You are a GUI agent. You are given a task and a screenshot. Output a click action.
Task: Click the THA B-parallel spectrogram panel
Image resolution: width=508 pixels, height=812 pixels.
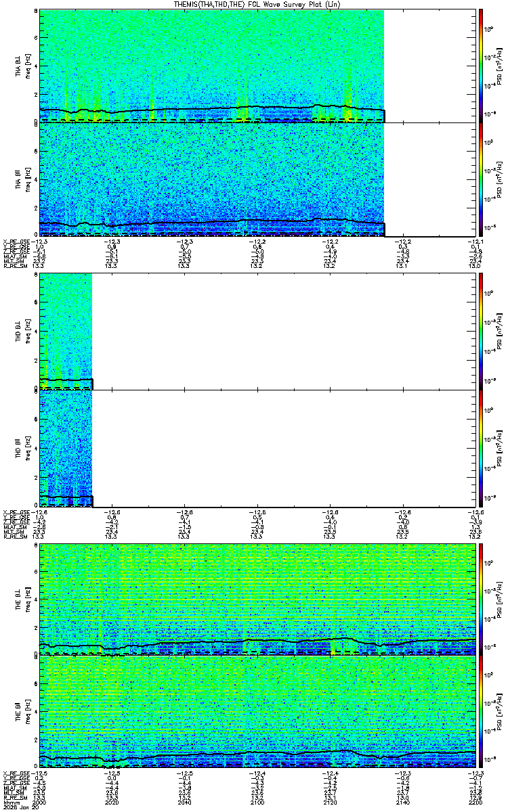pyautogui.click(x=257, y=179)
